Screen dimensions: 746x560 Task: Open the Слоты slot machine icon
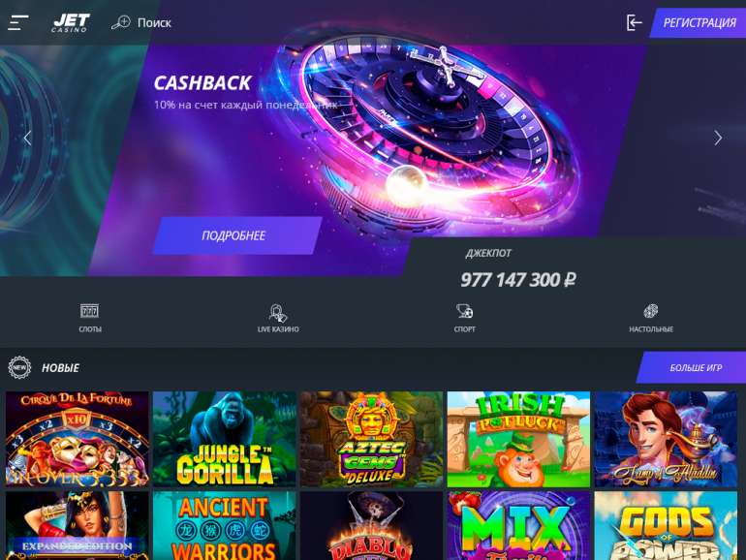(x=89, y=311)
